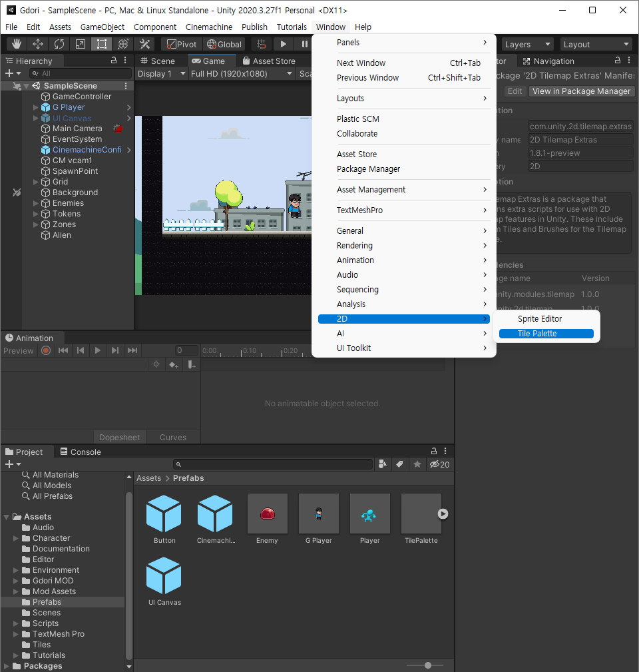
Task: Search by type in Project
Action: [x=383, y=464]
